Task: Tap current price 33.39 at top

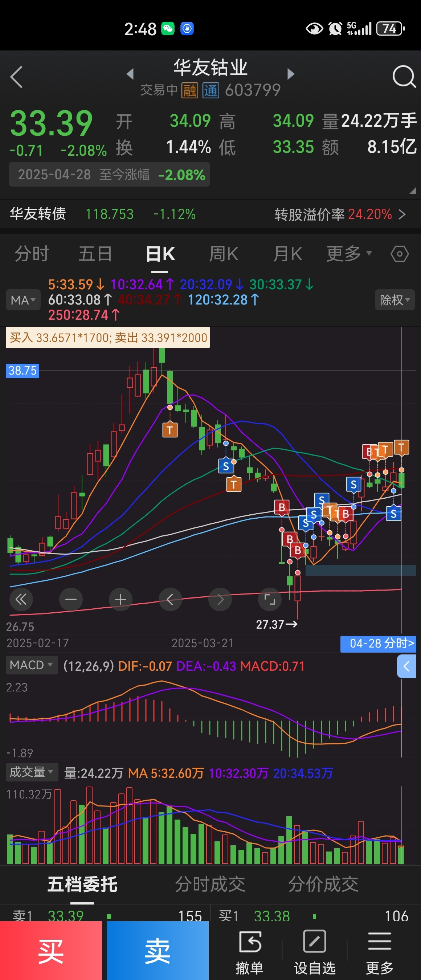Action: [x=51, y=123]
